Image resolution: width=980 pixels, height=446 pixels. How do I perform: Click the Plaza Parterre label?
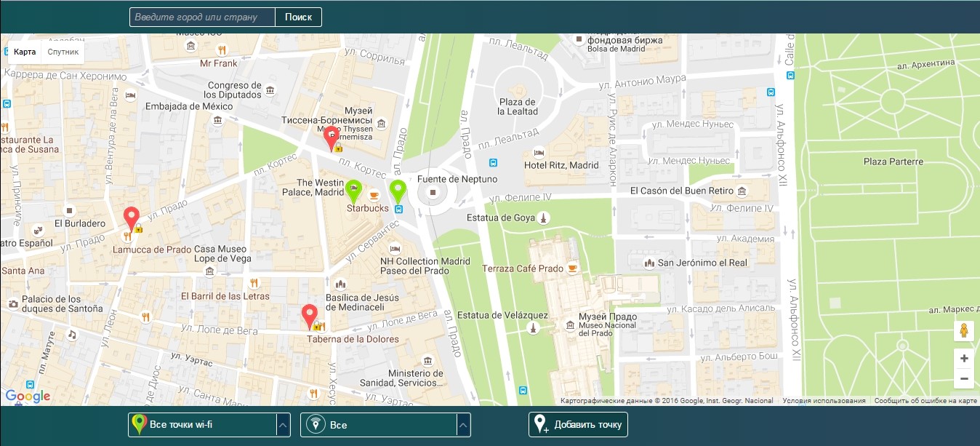point(893,162)
